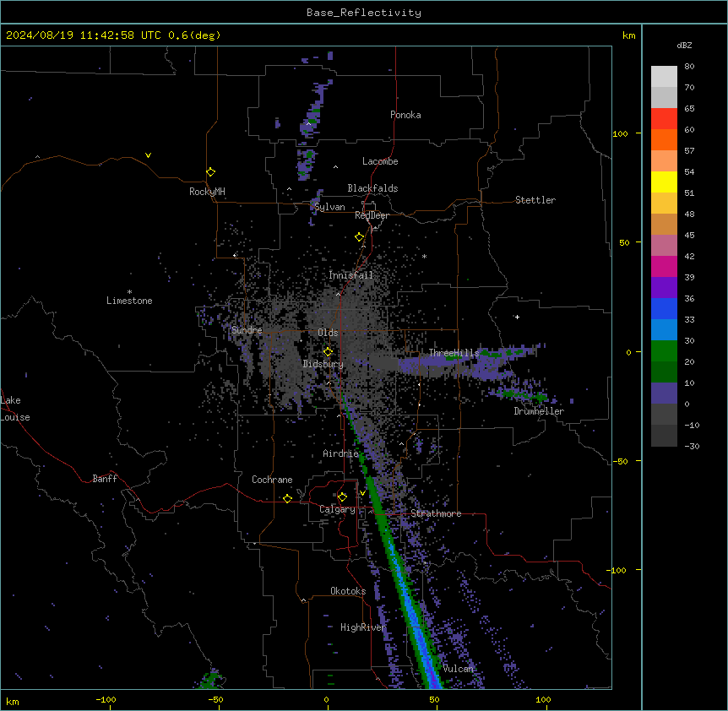Click the km unit label at top right
Viewport: 728px width, 711px height.
[x=629, y=35]
